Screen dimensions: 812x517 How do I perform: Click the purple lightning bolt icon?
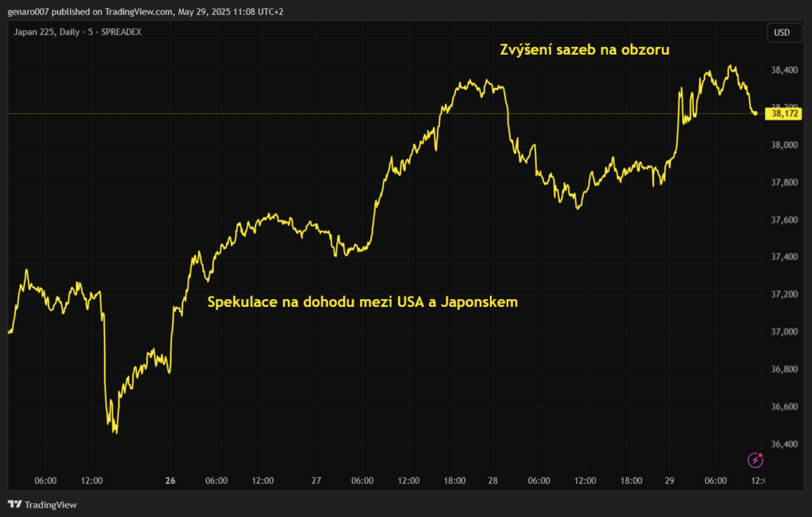pos(756,460)
